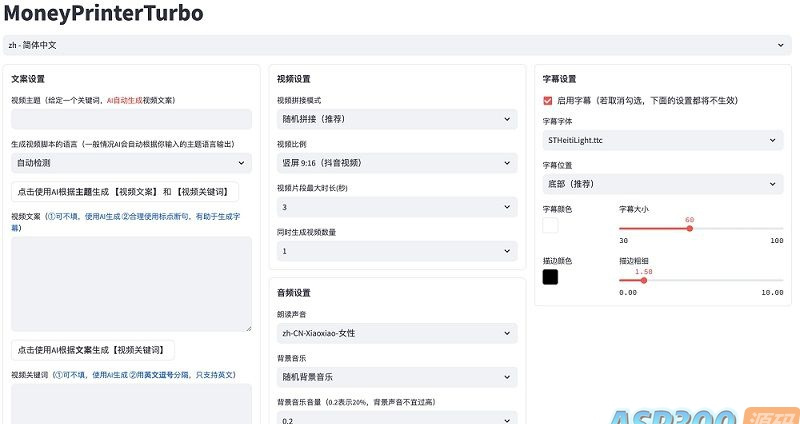Toggle the 启用字幕 checkbox
Viewport: 800px width, 424px height.
pos(548,101)
